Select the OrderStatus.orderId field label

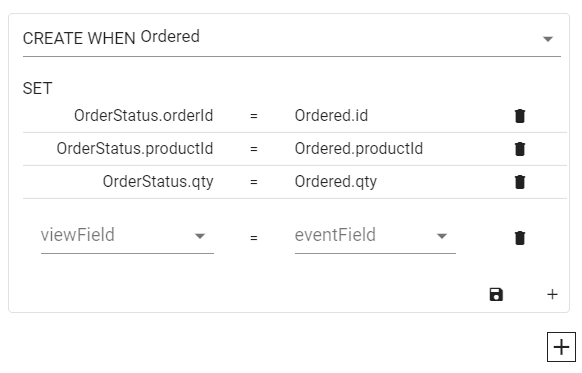[144, 116]
